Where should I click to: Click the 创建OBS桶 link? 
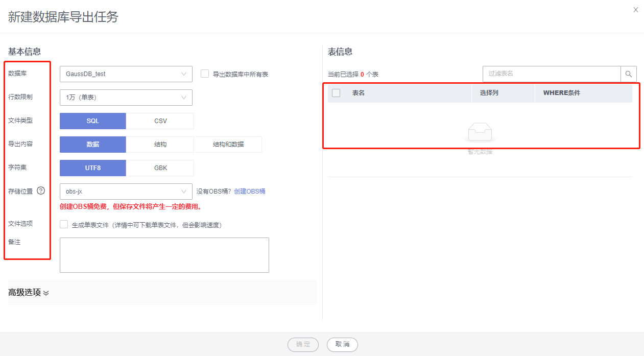(x=250, y=192)
